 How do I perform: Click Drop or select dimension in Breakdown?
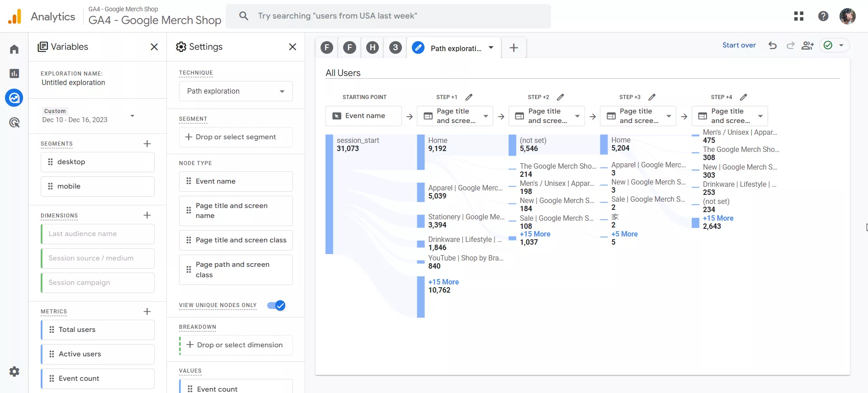tap(236, 345)
